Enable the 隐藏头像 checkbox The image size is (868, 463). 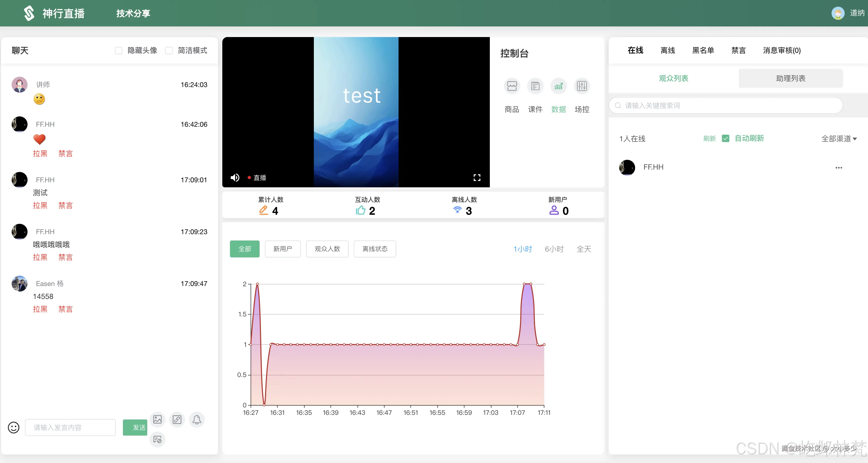119,51
